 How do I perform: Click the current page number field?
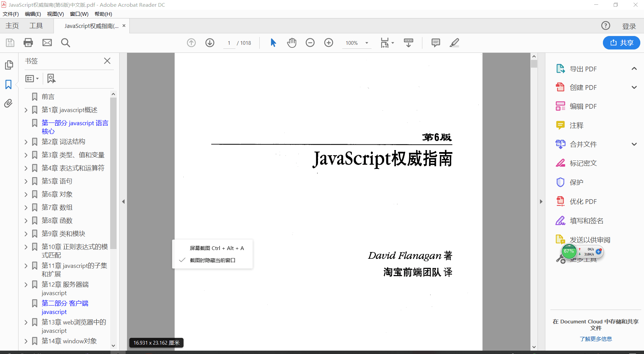click(x=229, y=43)
